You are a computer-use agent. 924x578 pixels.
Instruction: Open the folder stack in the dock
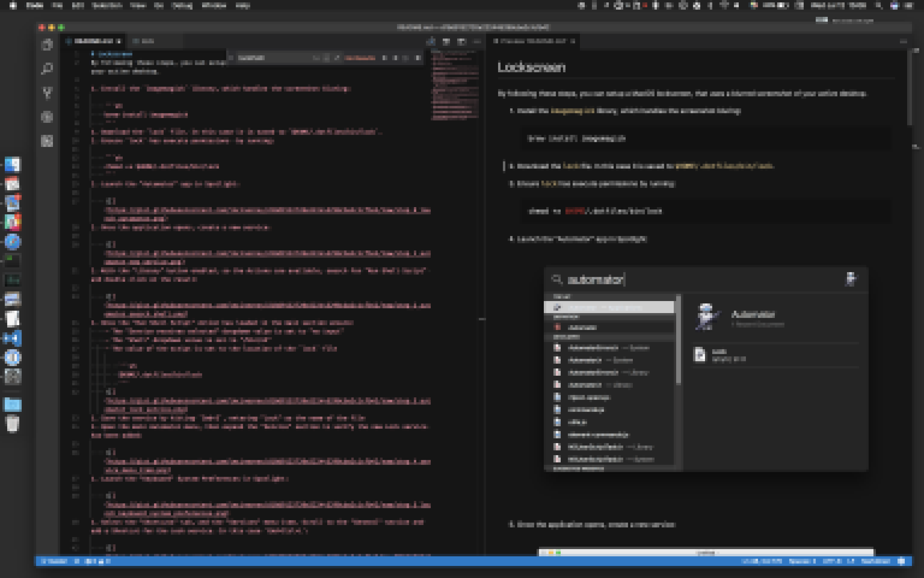tap(12, 404)
